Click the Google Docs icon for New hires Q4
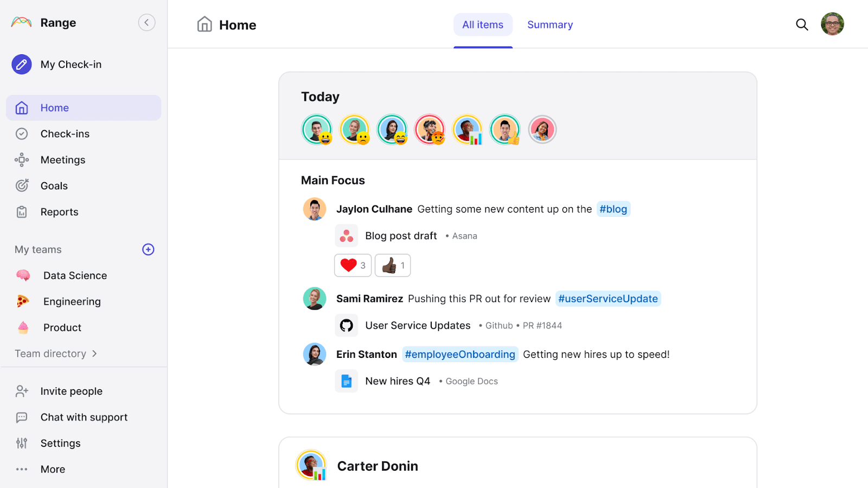Image resolution: width=868 pixels, height=488 pixels. point(346,381)
